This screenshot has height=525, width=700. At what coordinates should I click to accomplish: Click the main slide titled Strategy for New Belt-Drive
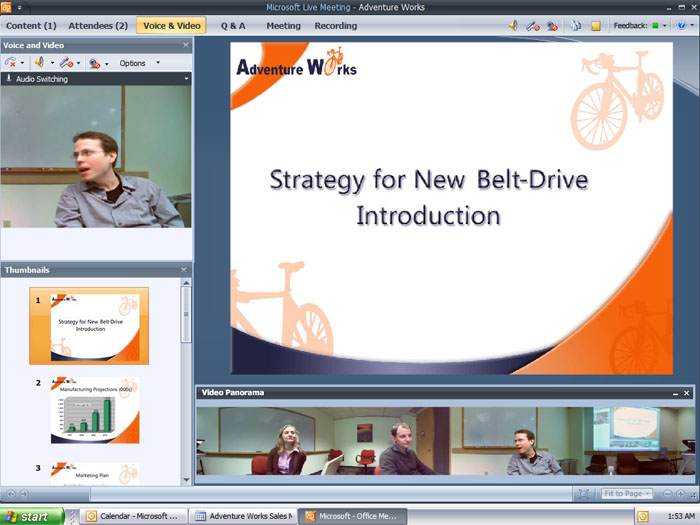point(451,208)
